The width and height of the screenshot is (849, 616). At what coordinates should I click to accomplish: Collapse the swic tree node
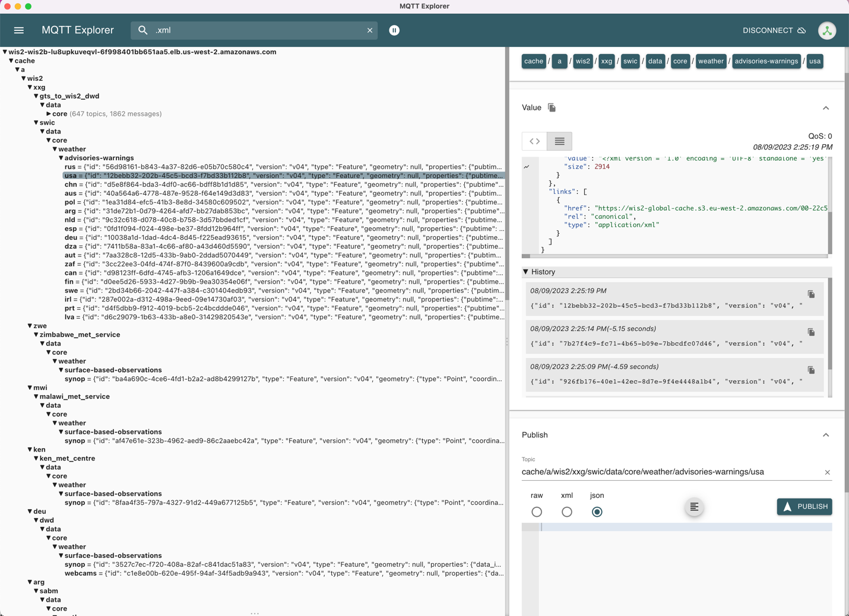coord(36,123)
